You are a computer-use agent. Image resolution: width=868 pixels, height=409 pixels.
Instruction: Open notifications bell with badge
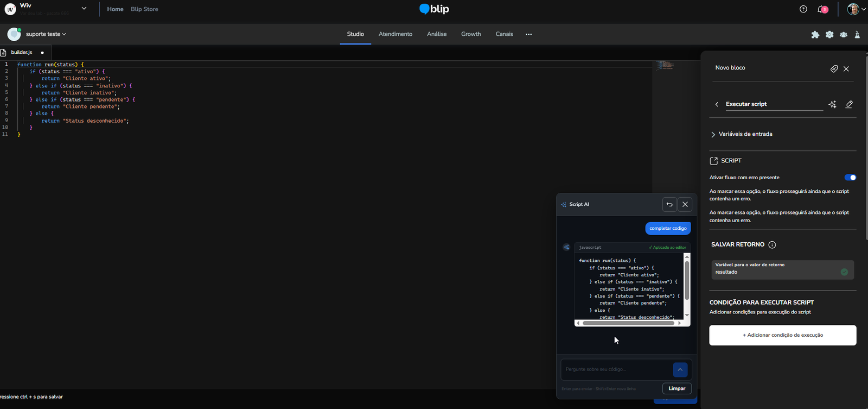(822, 9)
